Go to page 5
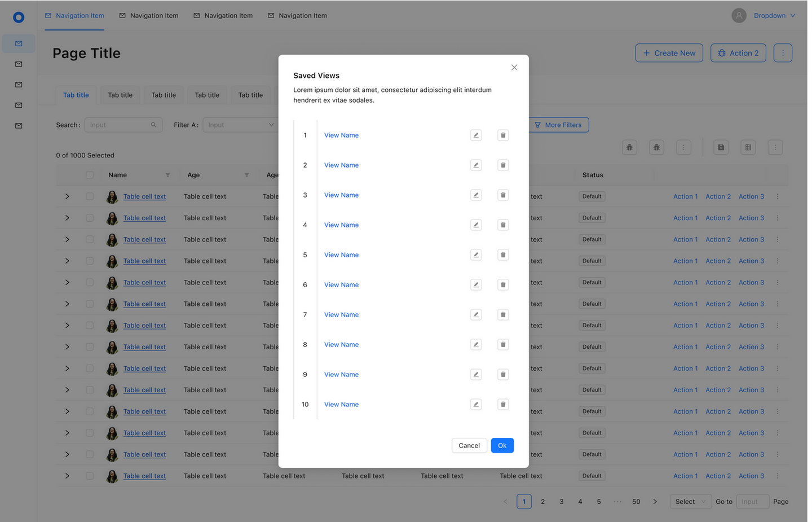Viewport: 812px width, 522px height. coord(598,502)
